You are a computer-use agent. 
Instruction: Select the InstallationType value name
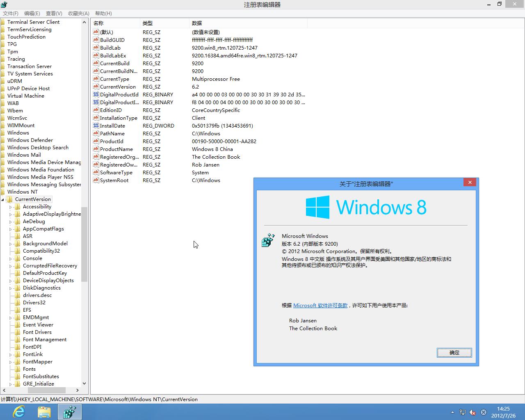coord(119,118)
